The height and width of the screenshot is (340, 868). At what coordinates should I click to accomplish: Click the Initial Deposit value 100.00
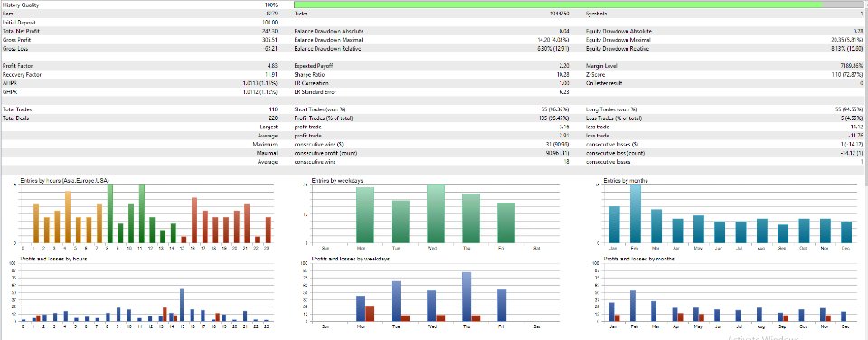pyautogui.click(x=269, y=22)
